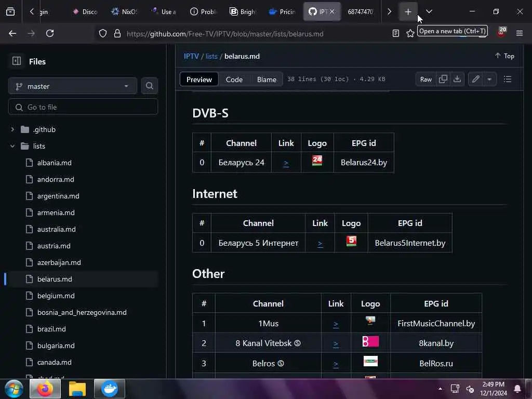The width and height of the screenshot is (532, 399).
Task: Open Беларусь 24 stream link
Action: point(286,163)
